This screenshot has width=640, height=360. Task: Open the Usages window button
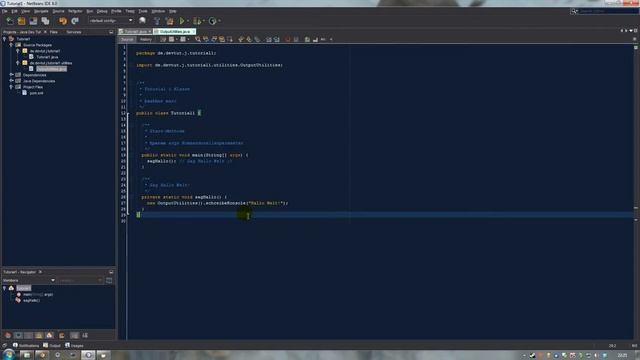[74, 345]
